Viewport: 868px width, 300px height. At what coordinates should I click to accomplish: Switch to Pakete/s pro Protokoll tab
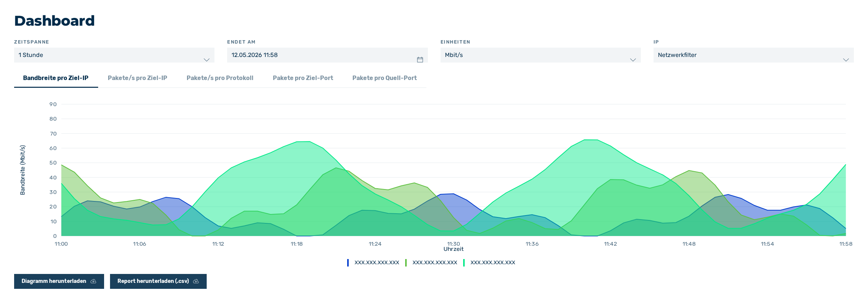pyautogui.click(x=220, y=78)
